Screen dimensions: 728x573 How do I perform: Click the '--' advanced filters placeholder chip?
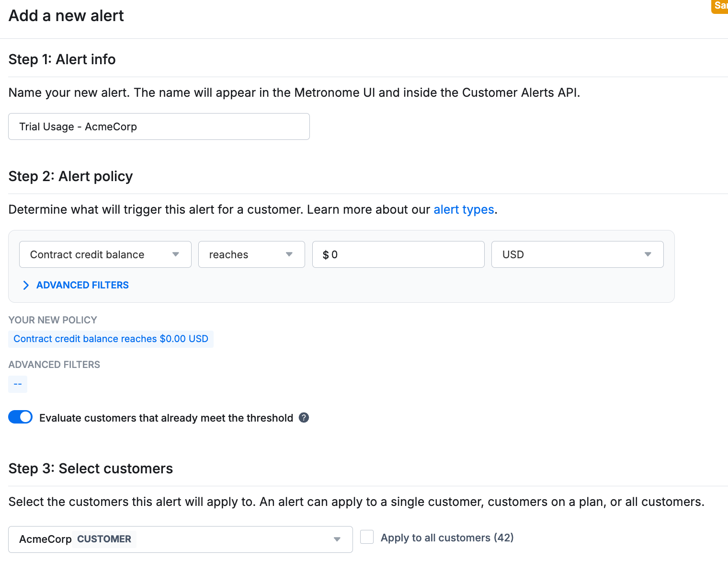(18, 384)
